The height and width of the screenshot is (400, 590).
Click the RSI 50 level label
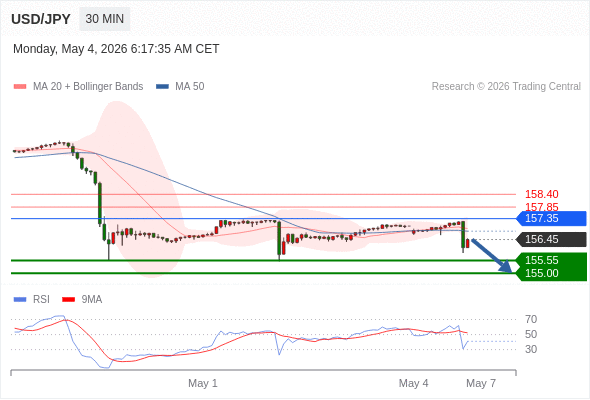(531, 334)
